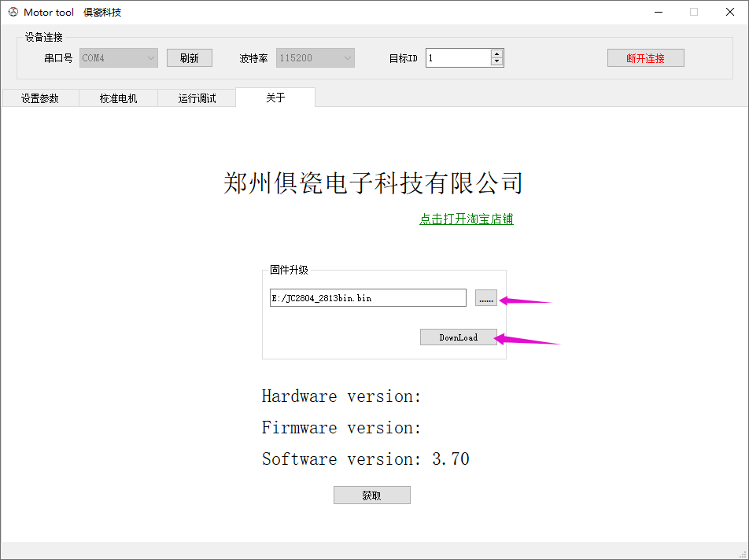The height and width of the screenshot is (560, 749).
Task: Click the down arrow to decrease 目标ID
Action: pos(497,62)
